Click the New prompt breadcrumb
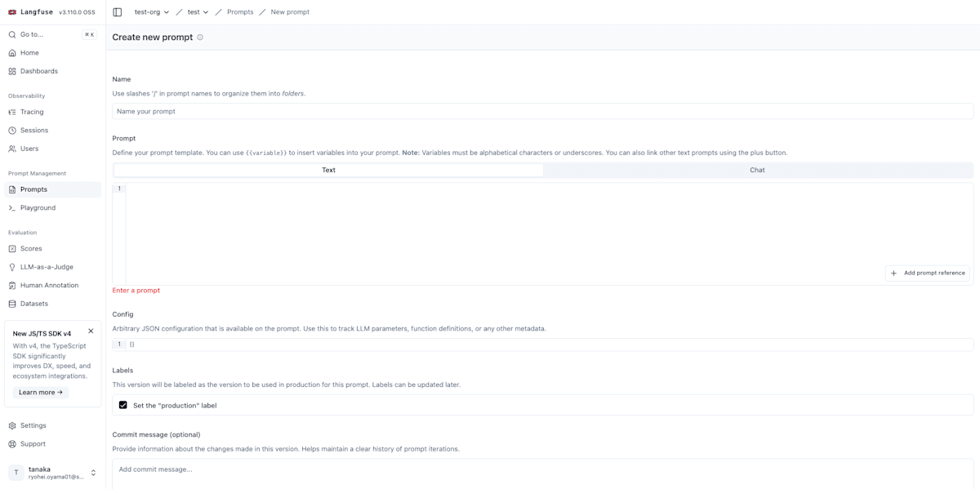 (x=290, y=12)
